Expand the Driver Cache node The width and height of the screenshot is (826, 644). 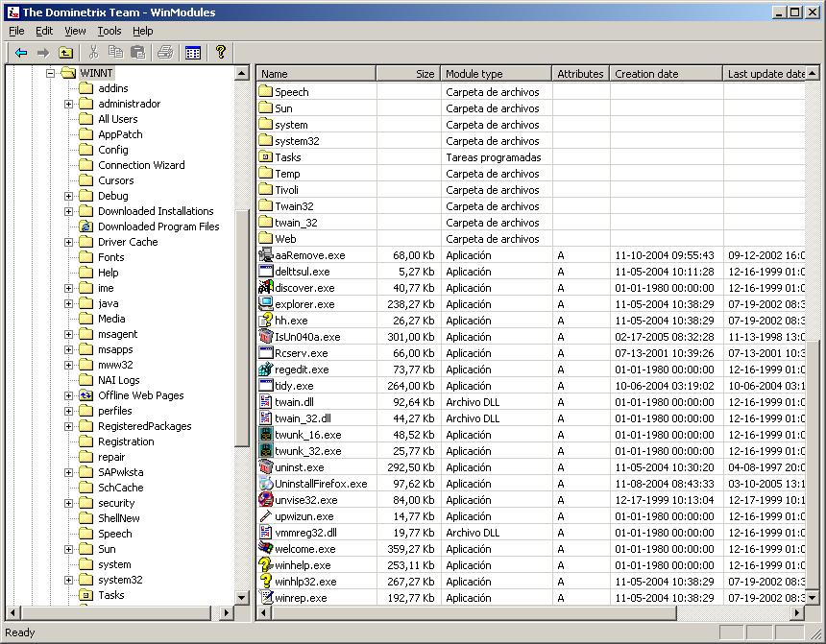click(x=68, y=242)
